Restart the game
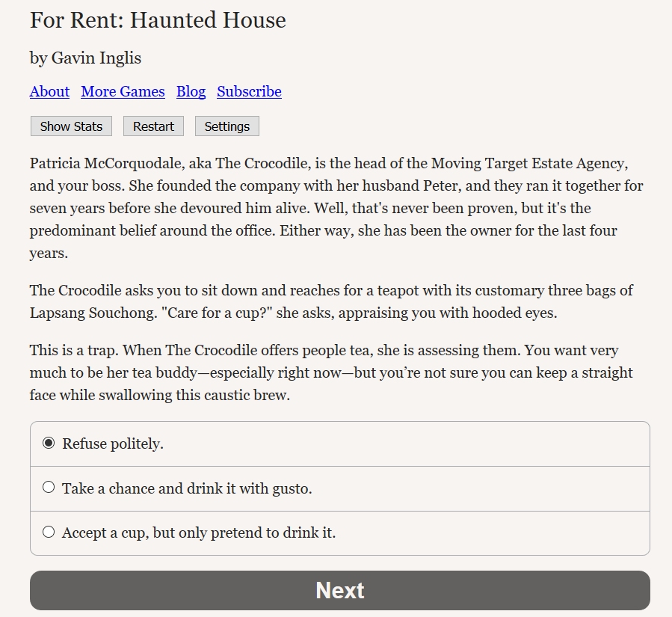672x617 pixels. (x=153, y=126)
